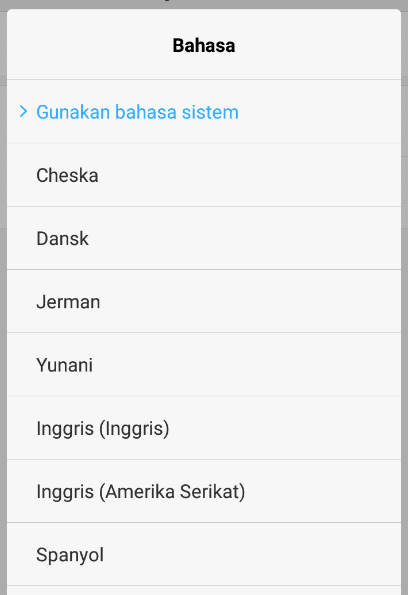
Task: Activate the system language default row
Action: pos(204,112)
